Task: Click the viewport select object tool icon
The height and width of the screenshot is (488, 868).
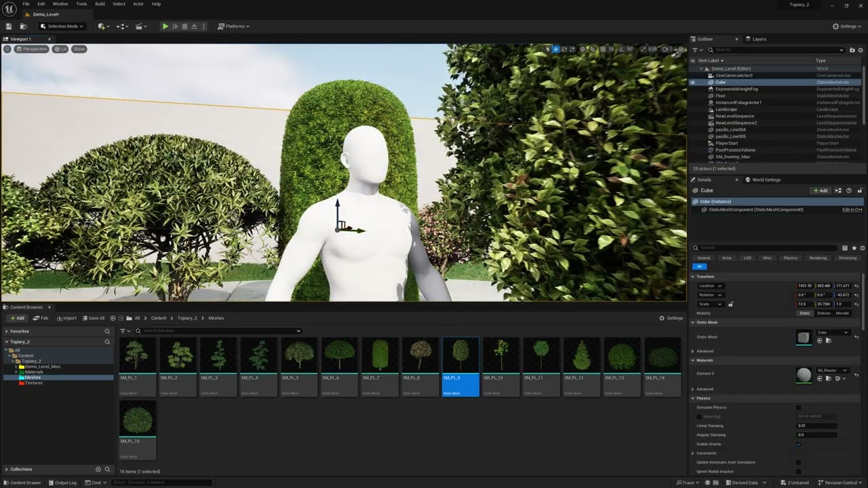Action: click(x=547, y=49)
